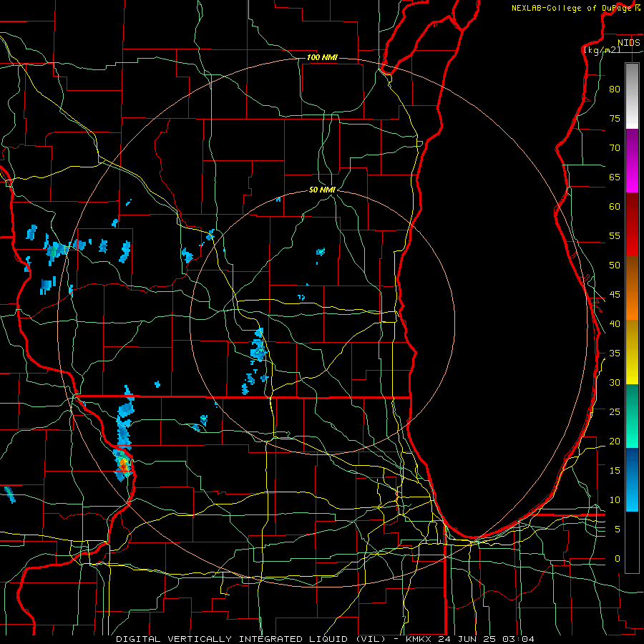
Task: Click the 80 value on the color scale
Action: [x=615, y=89]
